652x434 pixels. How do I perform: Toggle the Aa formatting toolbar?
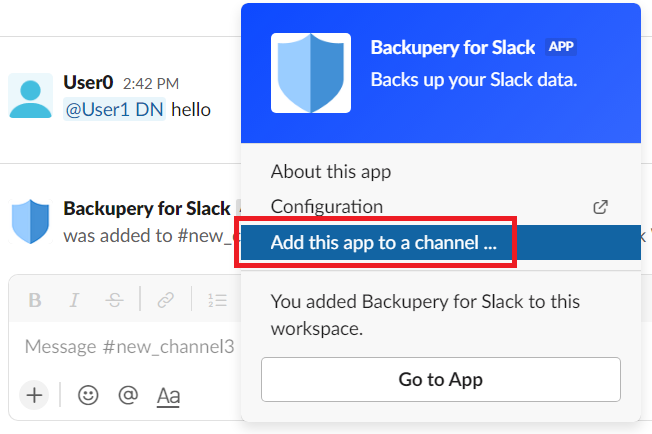click(x=168, y=396)
